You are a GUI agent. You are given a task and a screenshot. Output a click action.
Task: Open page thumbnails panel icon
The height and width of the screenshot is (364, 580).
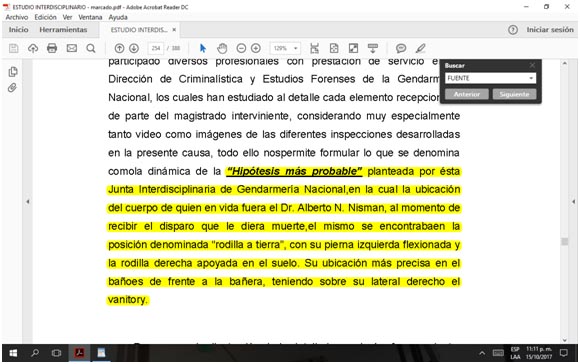13,72
